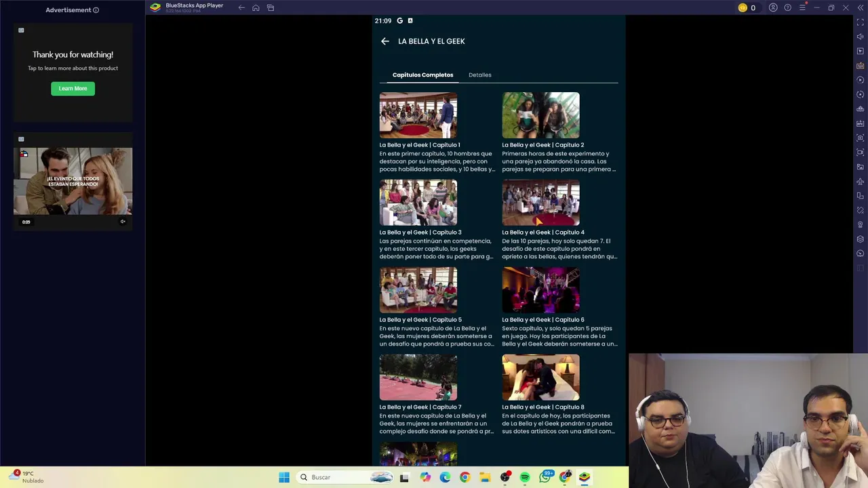Screen dimensions: 868x488
Task: Take a screenshot with sidebar camera icon
Action: click(861, 138)
